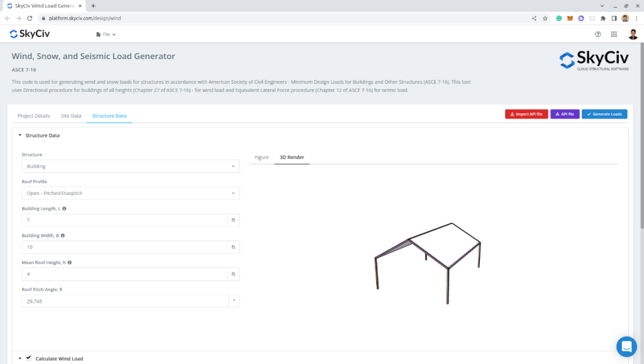This screenshot has height=364, width=644.
Task: Switch to the Figure tab
Action: (x=261, y=157)
